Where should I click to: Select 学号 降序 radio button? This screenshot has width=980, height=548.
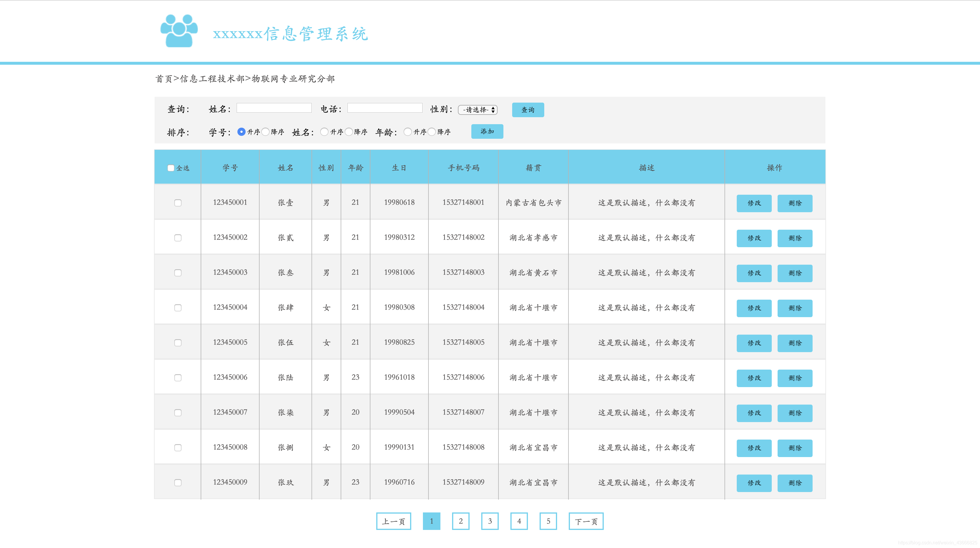point(265,131)
